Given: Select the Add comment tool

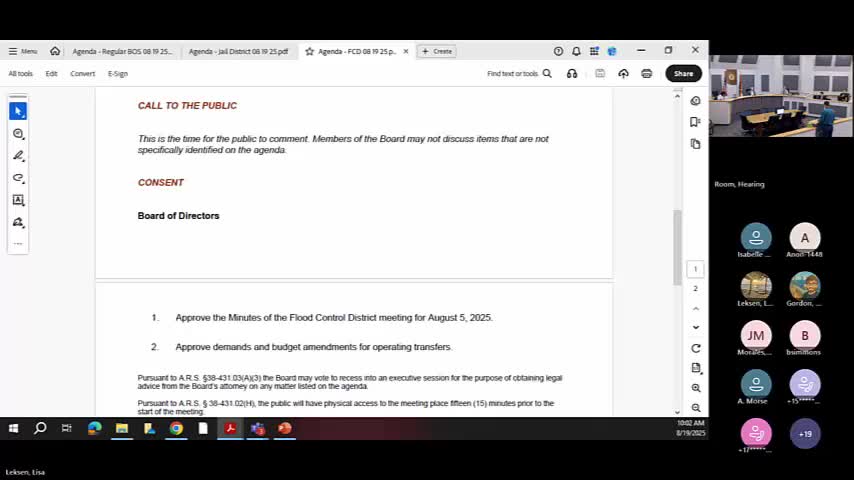Looking at the screenshot, I should pyautogui.click(x=18, y=133).
